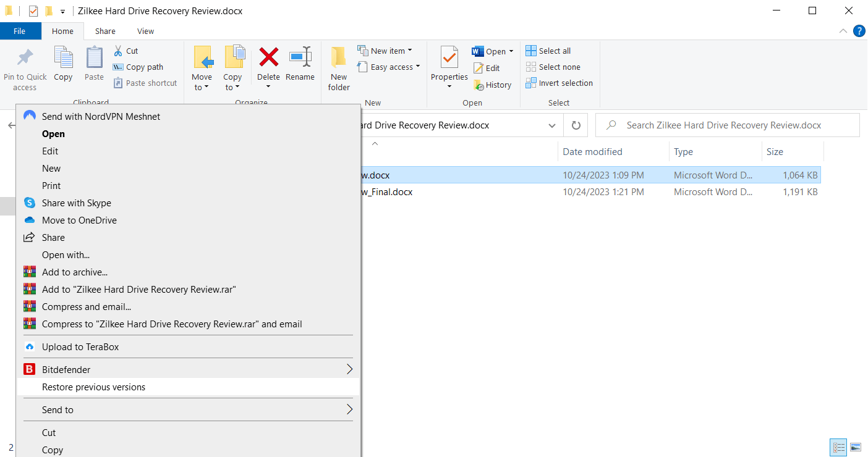This screenshot has width=868, height=457.
Task: Click Upload to TeraBox menu entry
Action: coord(80,347)
